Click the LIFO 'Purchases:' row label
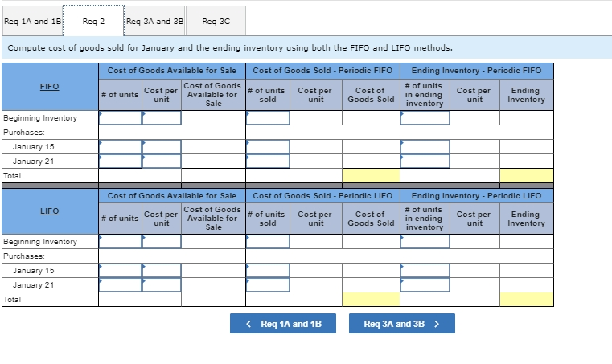 24,256
